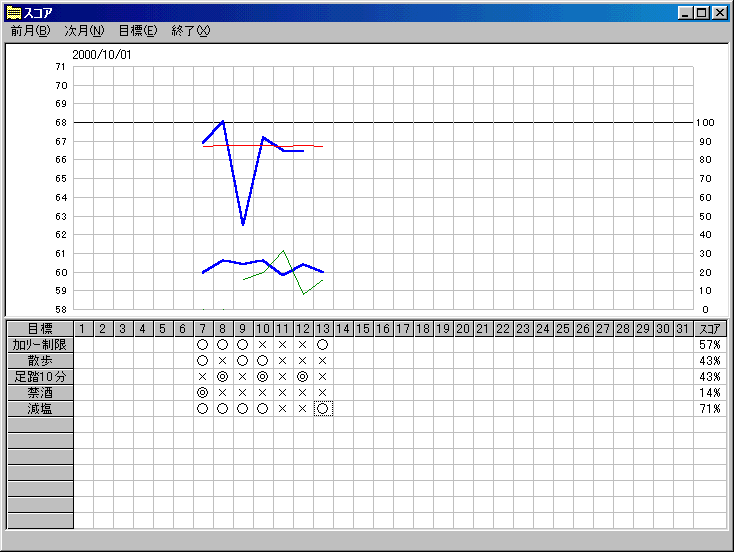This screenshot has width=734, height=552.
Task: Click the 43% score for 足踏10分
Action: coord(710,377)
